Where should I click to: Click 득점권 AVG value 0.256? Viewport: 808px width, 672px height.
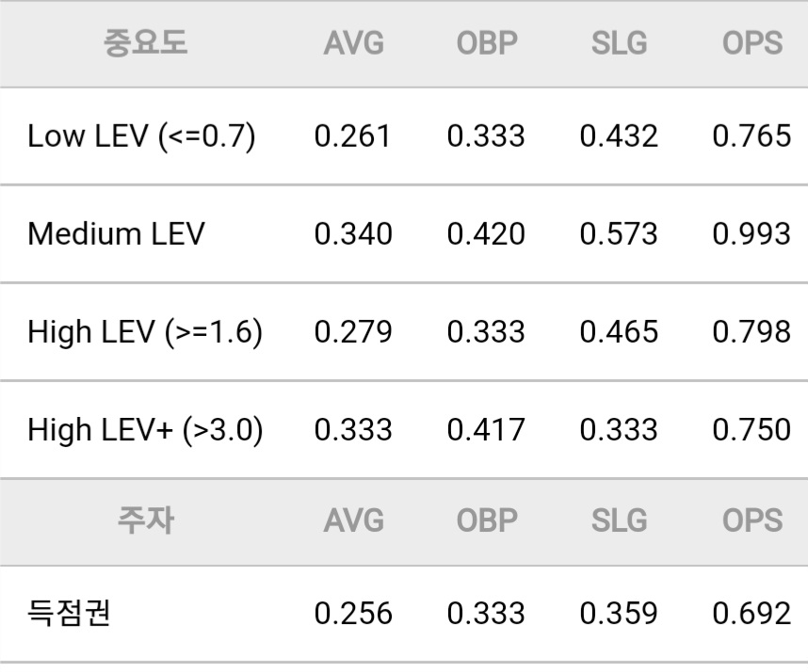[x=353, y=613]
